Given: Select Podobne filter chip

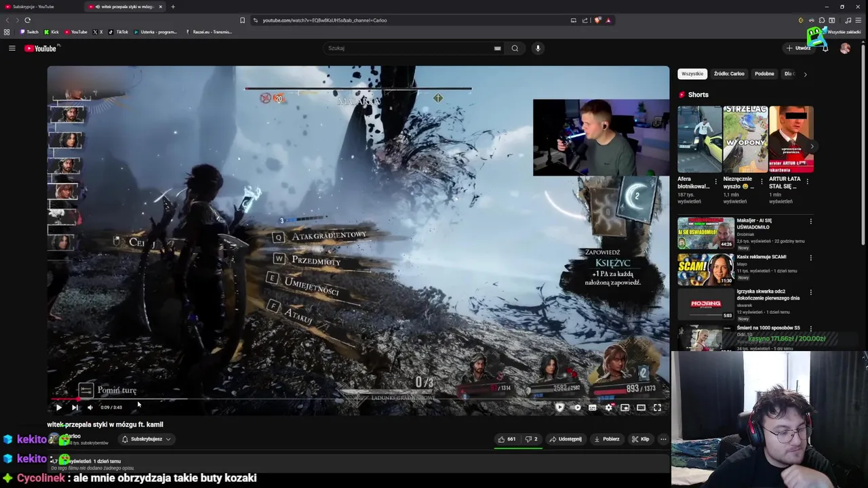Looking at the screenshot, I should click(x=764, y=74).
